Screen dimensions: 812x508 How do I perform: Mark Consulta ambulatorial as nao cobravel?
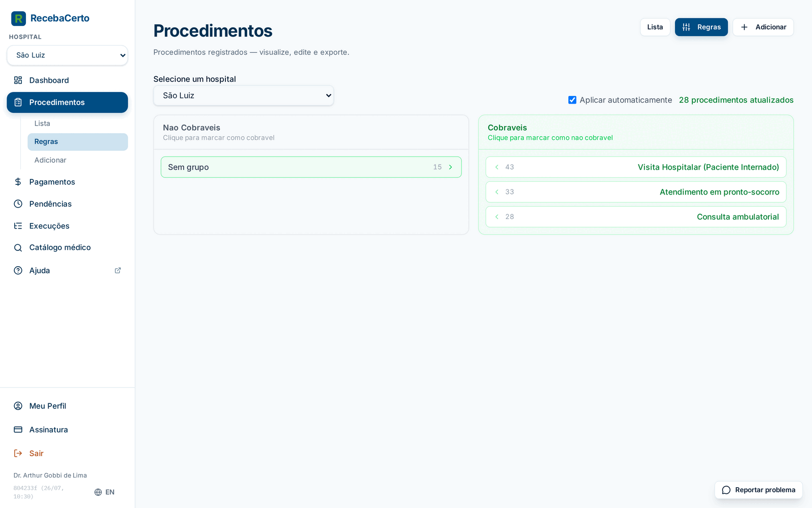tap(636, 217)
